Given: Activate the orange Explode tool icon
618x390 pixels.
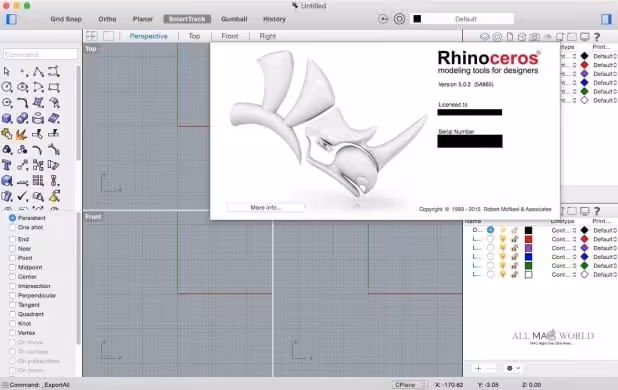Looking at the screenshot, I should point(22,134).
